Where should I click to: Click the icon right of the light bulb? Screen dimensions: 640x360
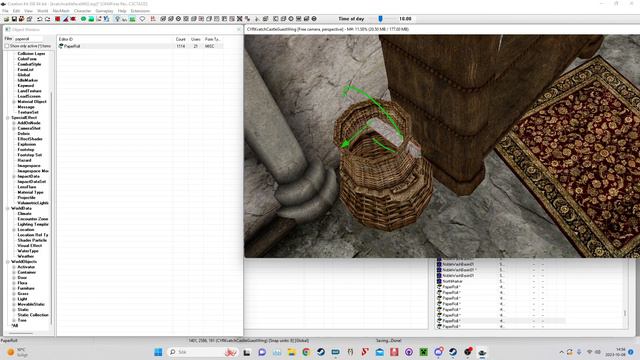[x=124, y=19]
